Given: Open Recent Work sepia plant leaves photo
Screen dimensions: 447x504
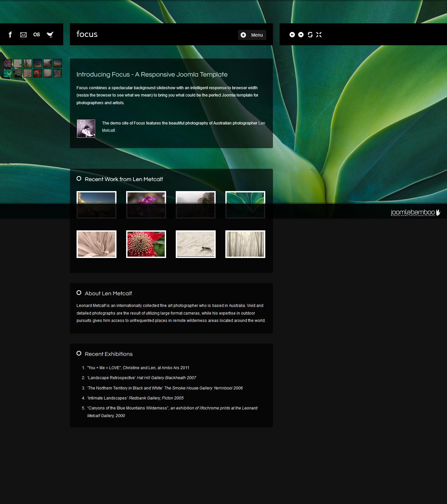Looking at the screenshot, I should point(97,244).
